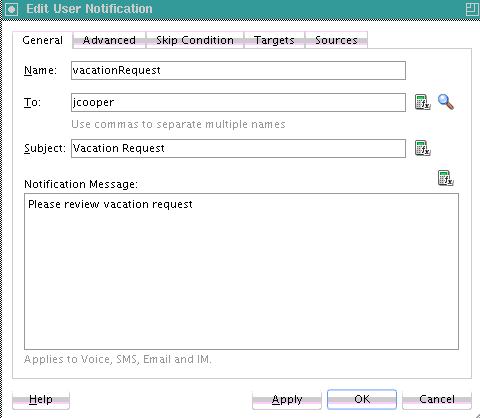This screenshot has height=418, width=480.
Task: Open expression builder for the Subject field
Action: [423, 148]
